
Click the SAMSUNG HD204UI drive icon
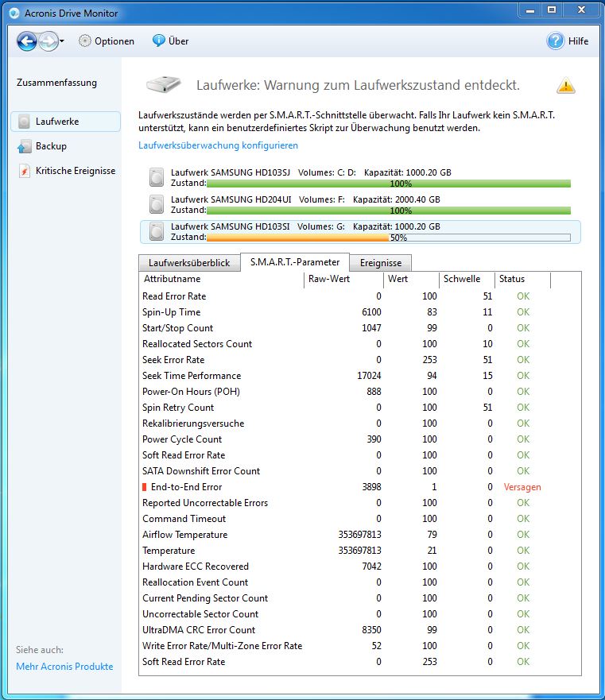(157, 204)
